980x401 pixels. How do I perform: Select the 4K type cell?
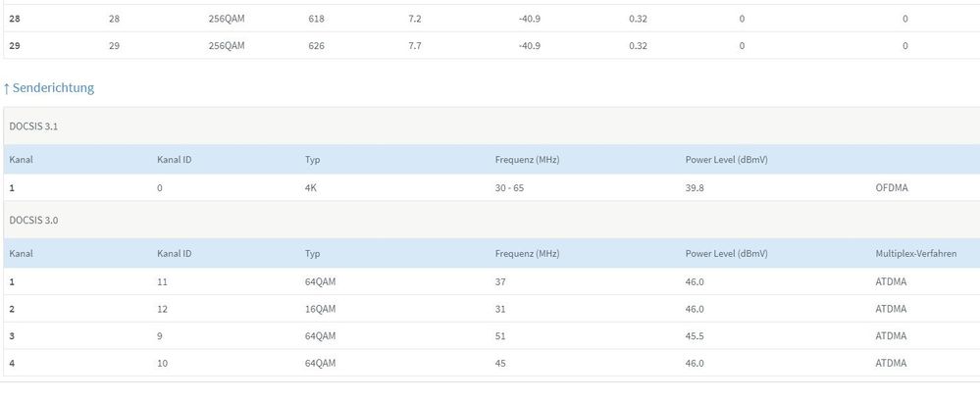(x=311, y=187)
